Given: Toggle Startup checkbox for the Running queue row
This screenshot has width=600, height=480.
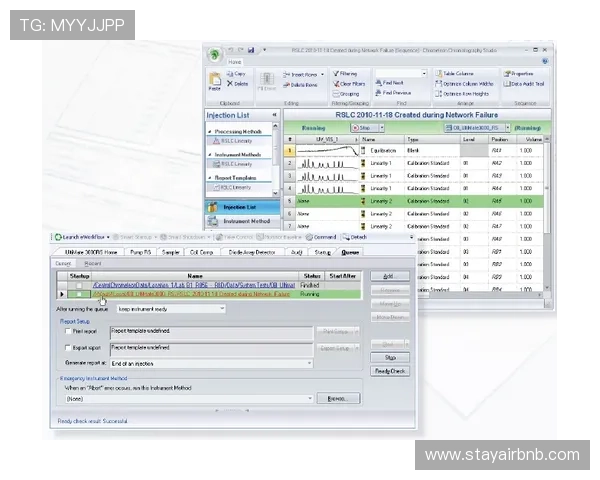Looking at the screenshot, I should tap(79, 294).
